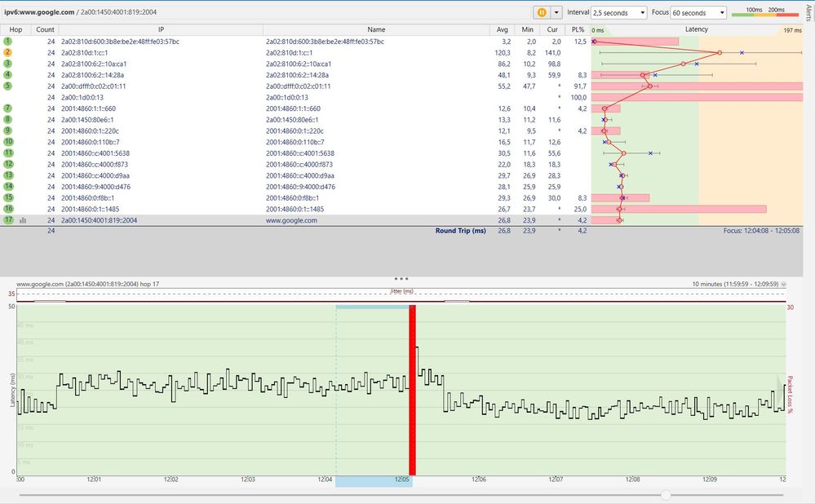Select hop 11 circle icon

(8, 153)
